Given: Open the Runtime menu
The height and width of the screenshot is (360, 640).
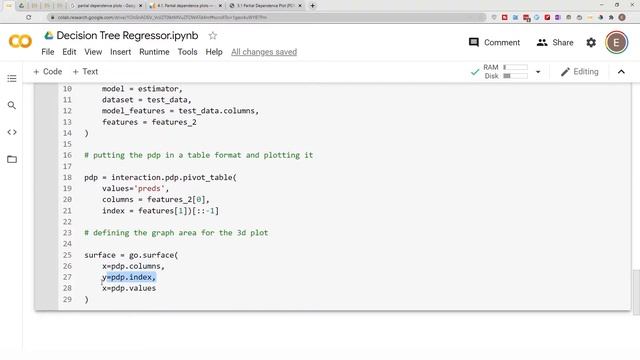Looking at the screenshot, I should pyautogui.click(x=154, y=52).
